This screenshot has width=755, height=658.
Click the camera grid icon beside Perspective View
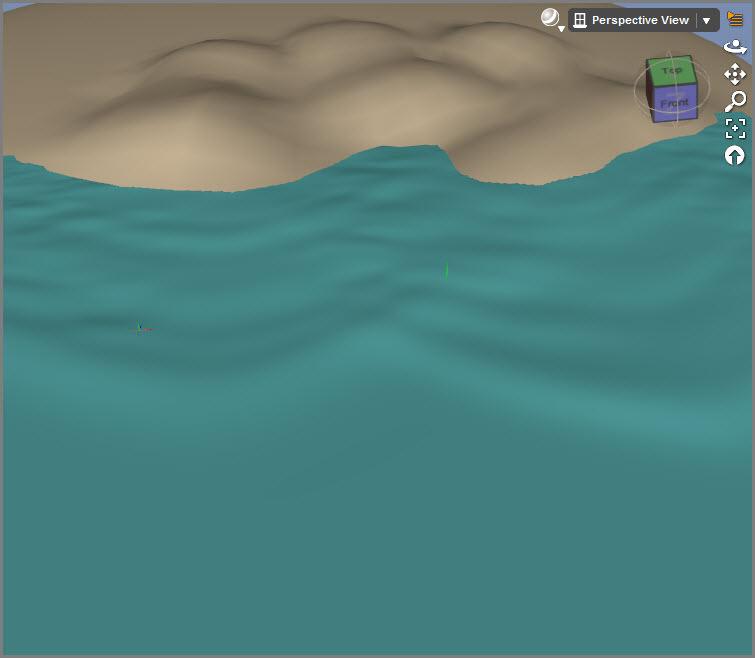pyautogui.click(x=580, y=20)
